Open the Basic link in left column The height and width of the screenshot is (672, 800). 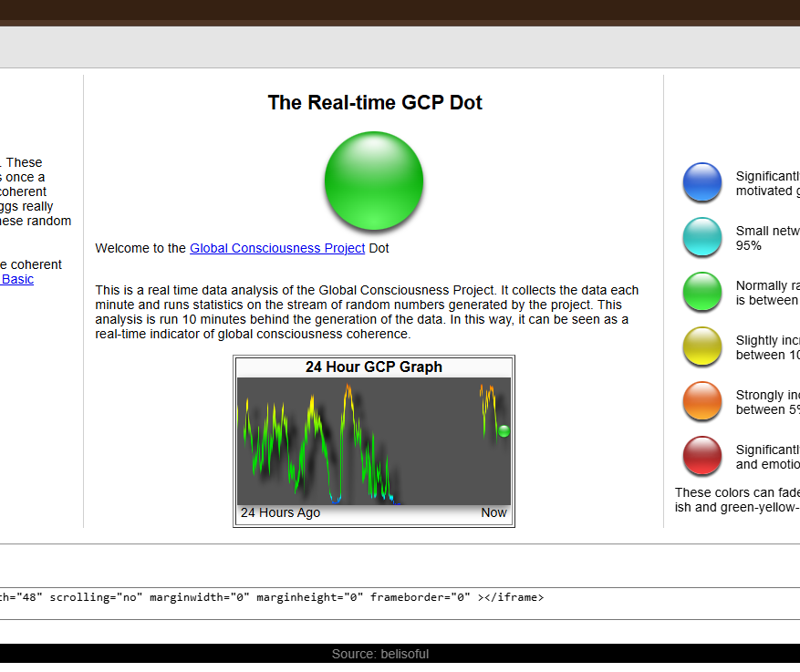coord(17,279)
